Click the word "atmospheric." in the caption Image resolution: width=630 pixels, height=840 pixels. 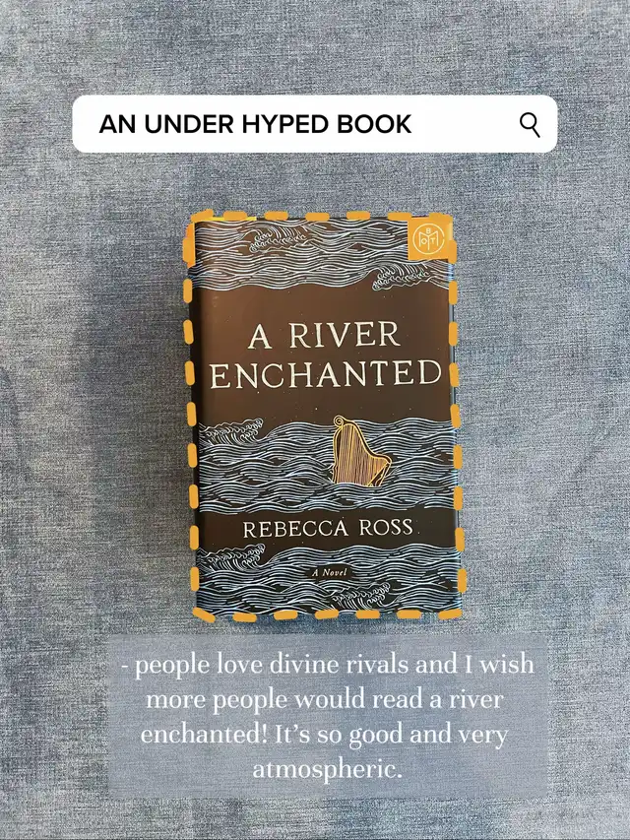328,769
